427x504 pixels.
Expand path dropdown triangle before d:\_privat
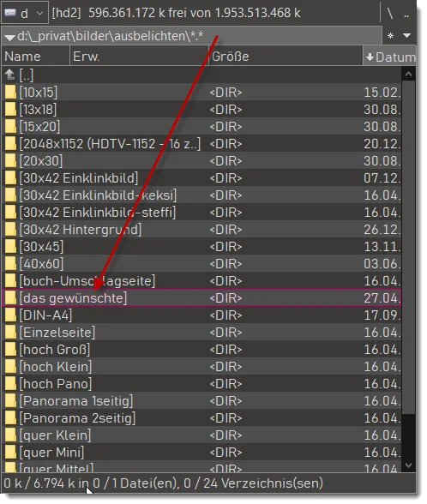(9, 38)
